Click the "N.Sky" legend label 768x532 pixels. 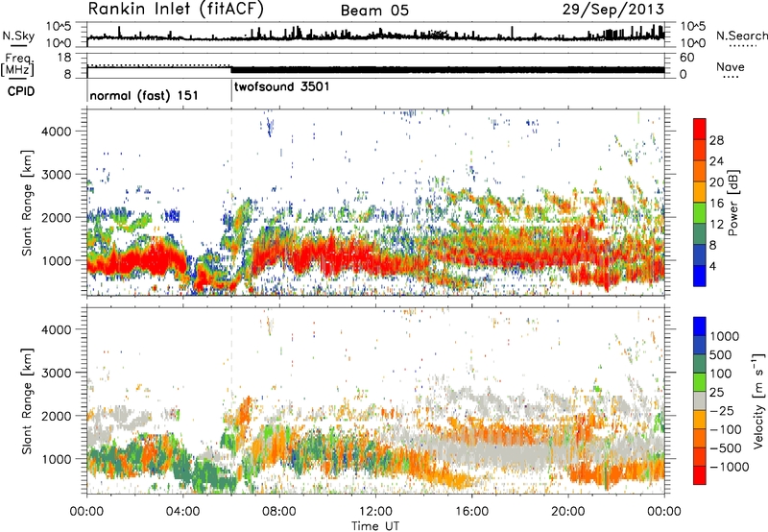[x=18, y=36]
